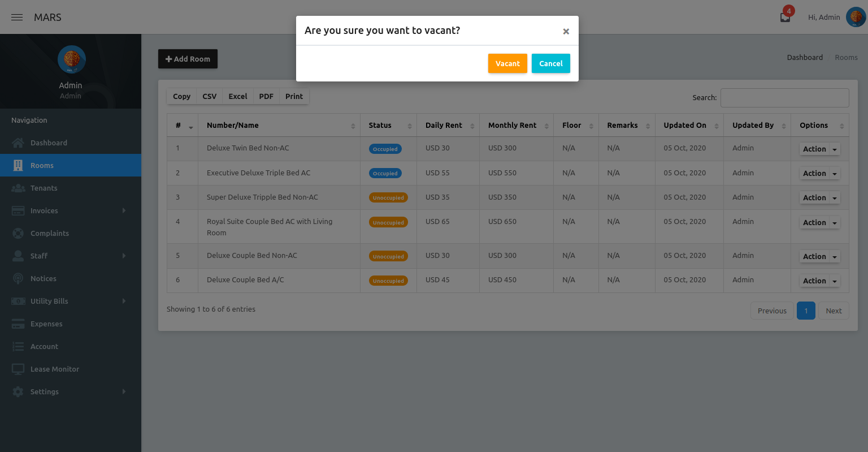868x452 pixels.
Task: Export the table using the PDF button
Action: tap(266, 96)
